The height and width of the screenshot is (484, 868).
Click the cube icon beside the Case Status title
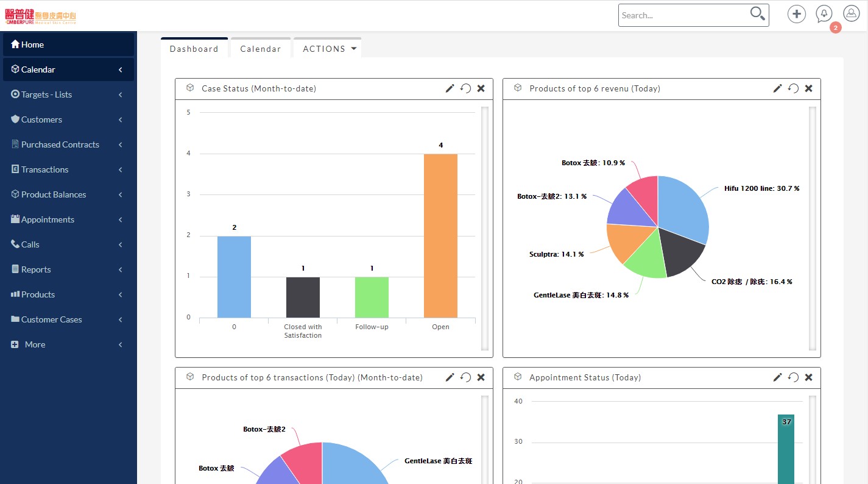[x=190, y=88]
